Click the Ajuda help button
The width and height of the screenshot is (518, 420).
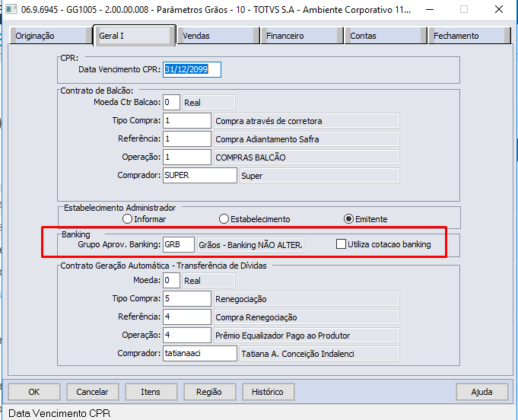(482, 392)
